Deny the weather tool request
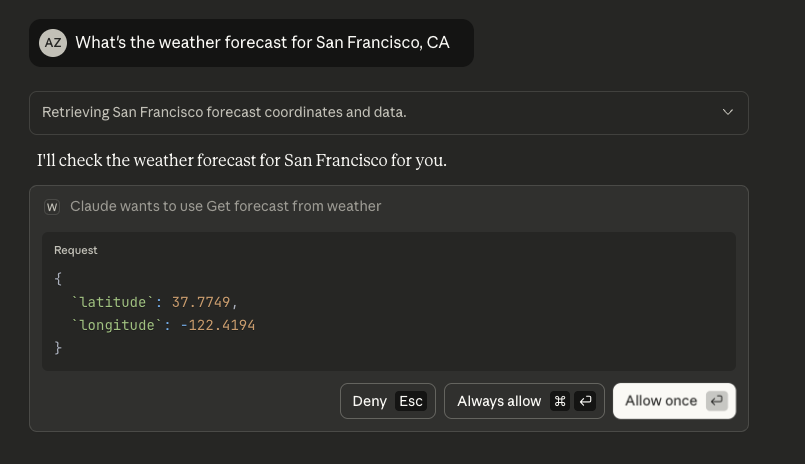 [388, 401]
